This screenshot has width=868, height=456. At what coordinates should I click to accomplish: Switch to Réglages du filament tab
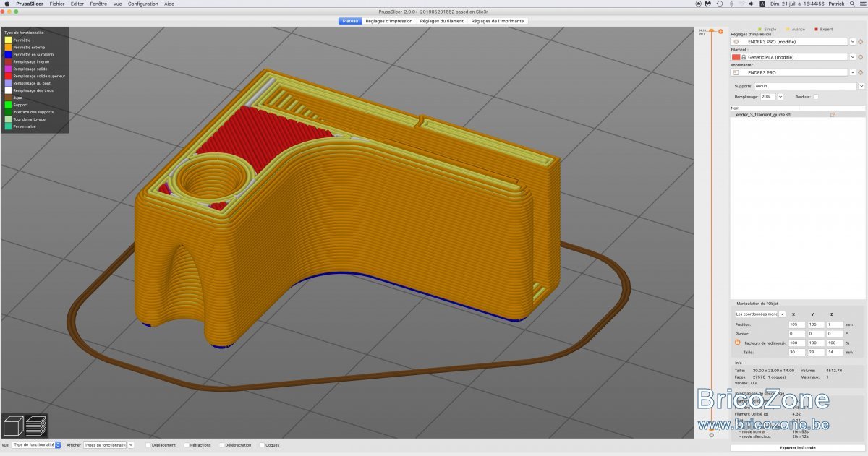click(442, 21)
